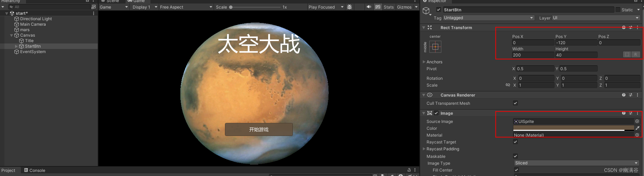
Task: Open Rect Transform preset selector icon
Action: [631, 27]
